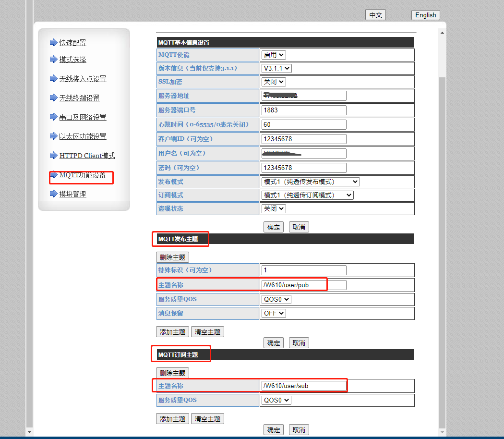Open the MQTT使能 dropdown

[274, 55]
